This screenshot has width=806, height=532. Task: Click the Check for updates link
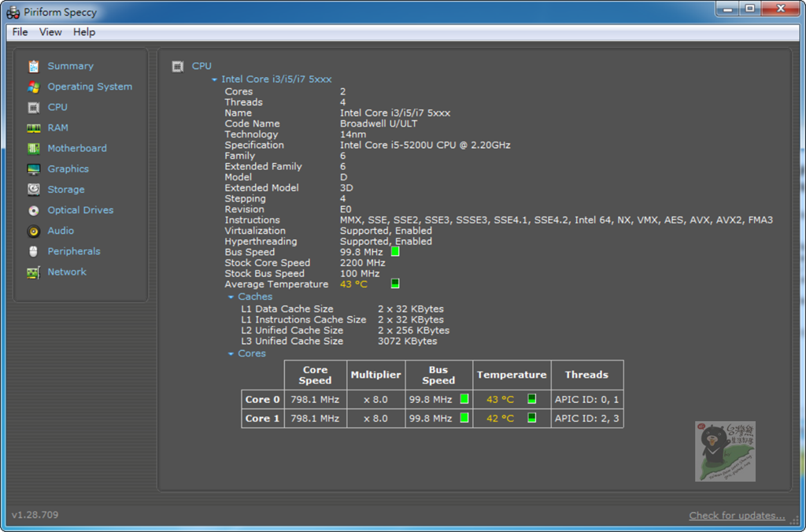737,515
